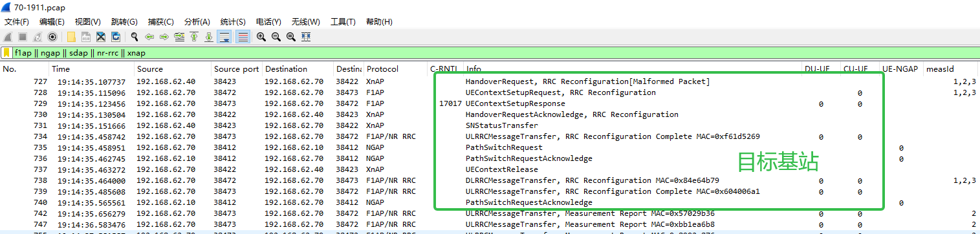Close the capture file icon
The image size is (980, 234).
point(100,37)
